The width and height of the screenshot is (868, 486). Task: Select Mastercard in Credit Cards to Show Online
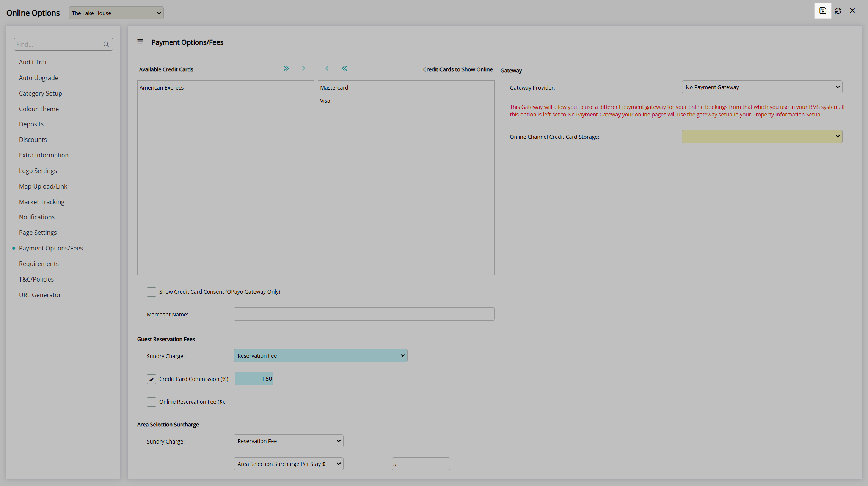tap(406, 87)
